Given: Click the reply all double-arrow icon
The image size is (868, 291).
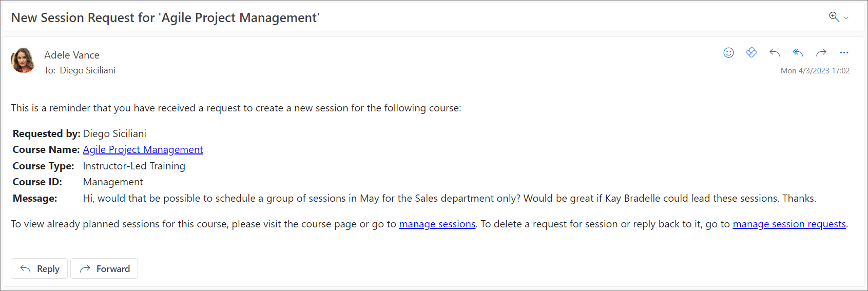Looking at the screenshot, I should [x=798, y=52].
